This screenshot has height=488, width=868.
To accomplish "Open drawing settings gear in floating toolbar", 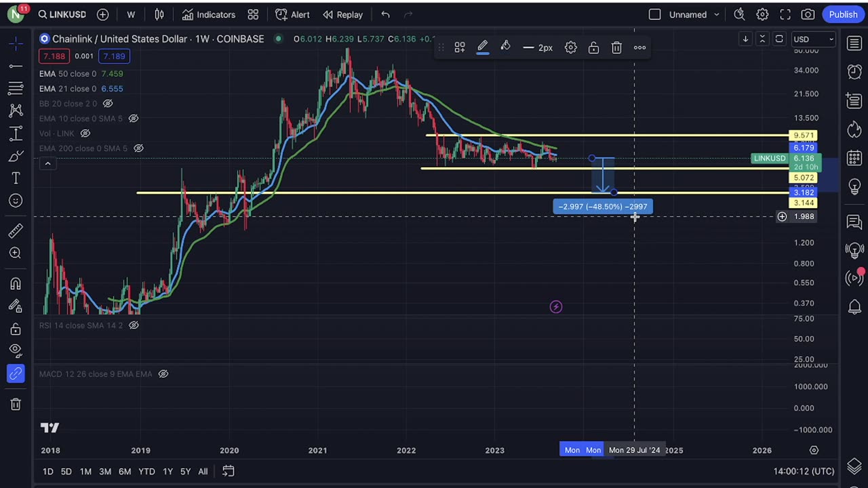I will [571, 47].
